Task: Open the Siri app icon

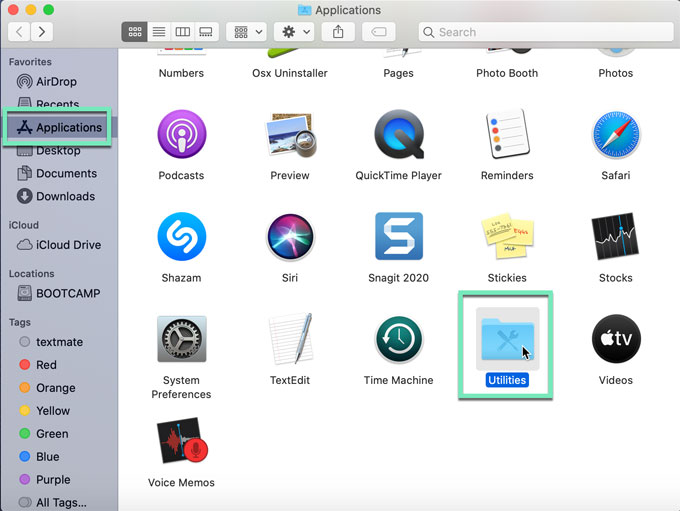Action: 290,237
